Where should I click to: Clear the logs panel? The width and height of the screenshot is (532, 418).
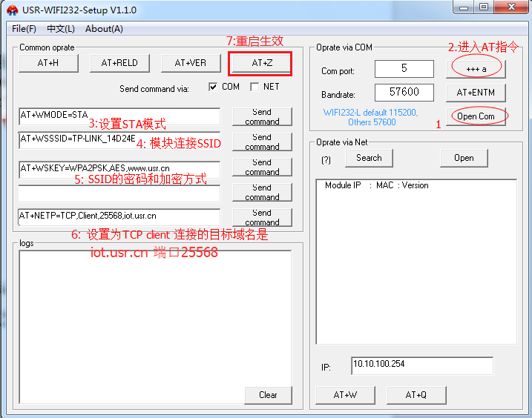pyautogui.click(x=268, y=395)
